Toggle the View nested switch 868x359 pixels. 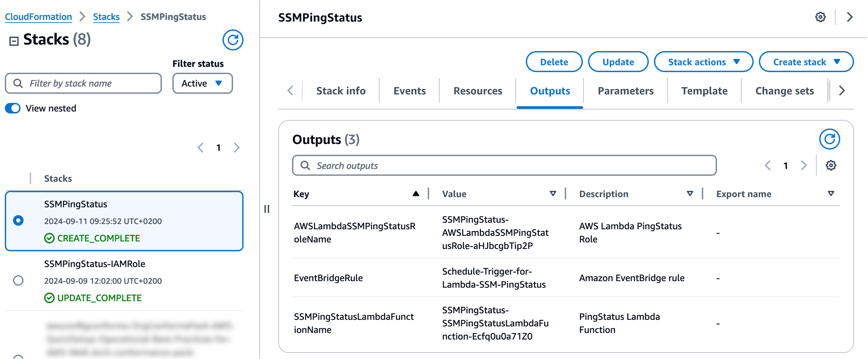(13, 108)
